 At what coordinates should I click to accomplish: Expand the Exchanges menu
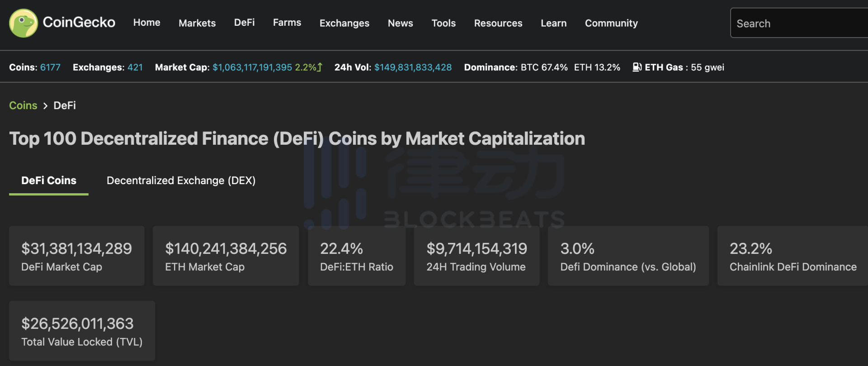(x=344, y=23)
